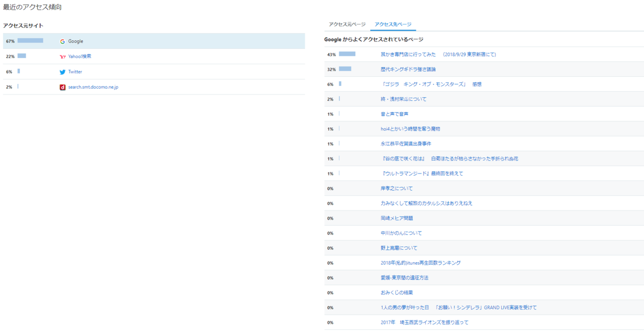This screenshot has width=644, height=334.
Task: Click the 43% bar for 耳かき専門店 article
Action: click(x=347, y=54)
